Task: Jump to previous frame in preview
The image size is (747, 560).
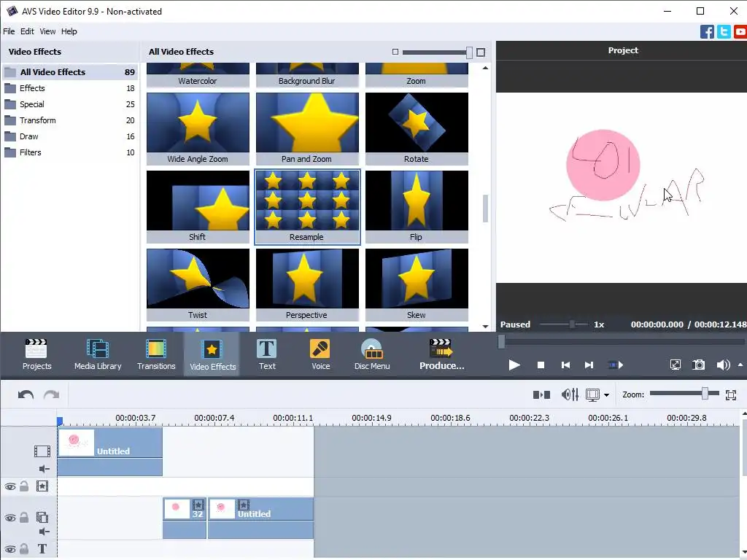Action: (565, 365)
